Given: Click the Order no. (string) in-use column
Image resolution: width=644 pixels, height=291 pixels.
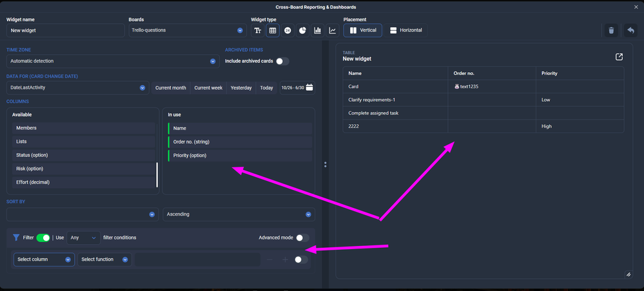Looking at the screenshot, I should 240,142.
